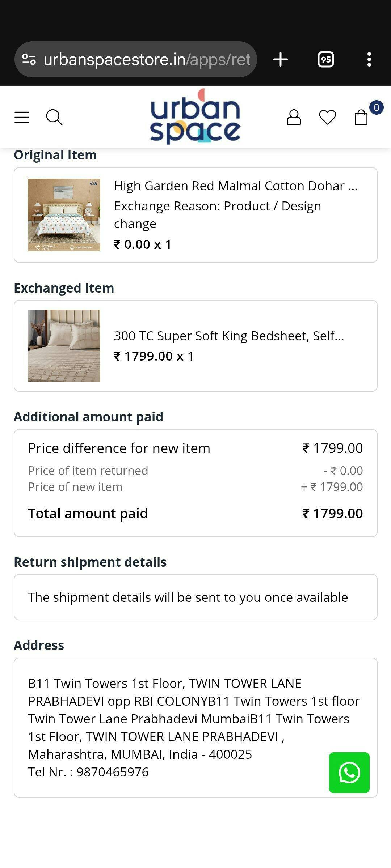Image resolution: width=391 pixels, height=868 pixels.
Task: Tap the shipment details message box
Action: (x=195, y=597)
